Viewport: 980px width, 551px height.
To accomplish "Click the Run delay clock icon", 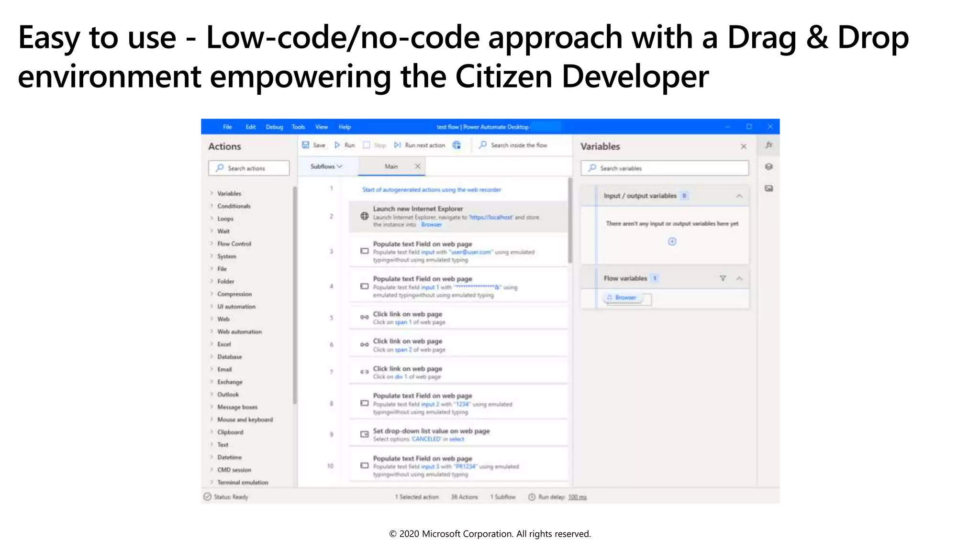I will point(532,497).
